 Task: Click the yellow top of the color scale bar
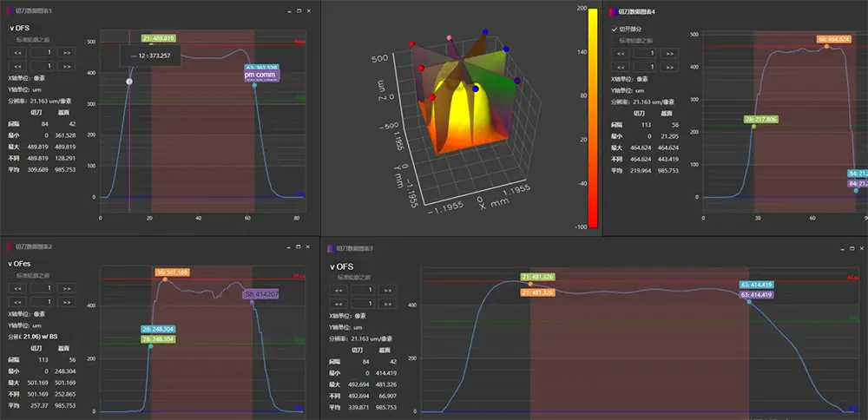coord(593,13)
